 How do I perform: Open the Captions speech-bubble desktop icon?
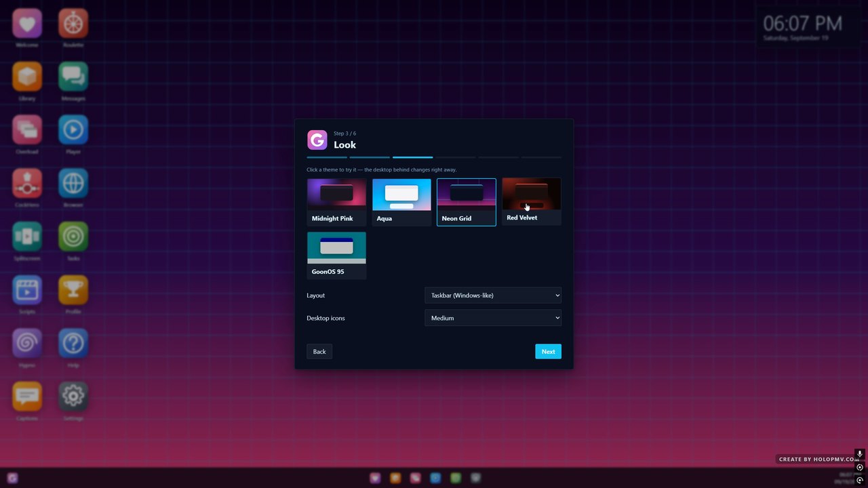(27, 396)
